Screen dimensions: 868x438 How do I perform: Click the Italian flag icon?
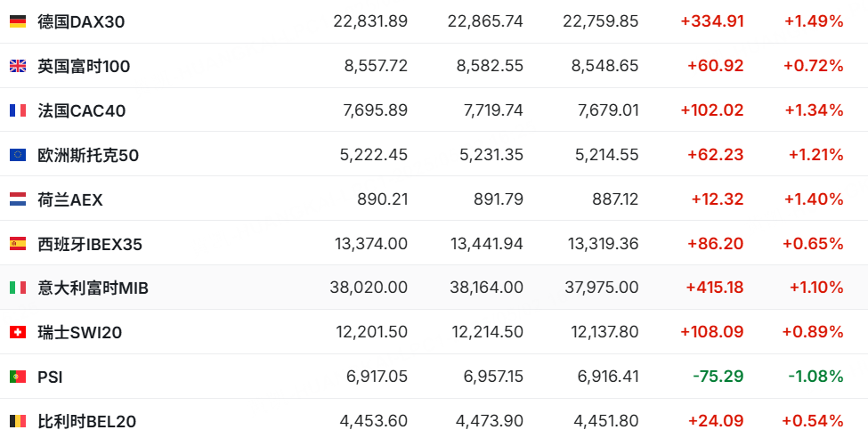[18, 288]
